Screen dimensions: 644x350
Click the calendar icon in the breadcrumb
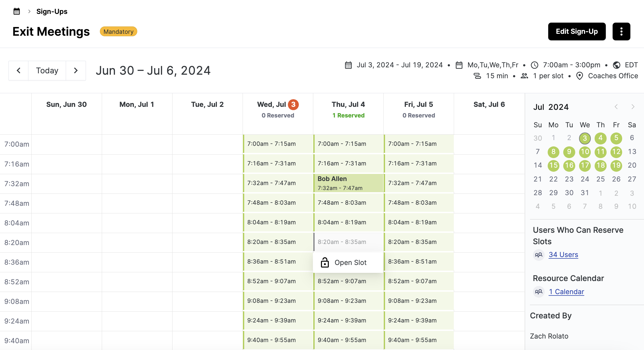coord(16,11)
